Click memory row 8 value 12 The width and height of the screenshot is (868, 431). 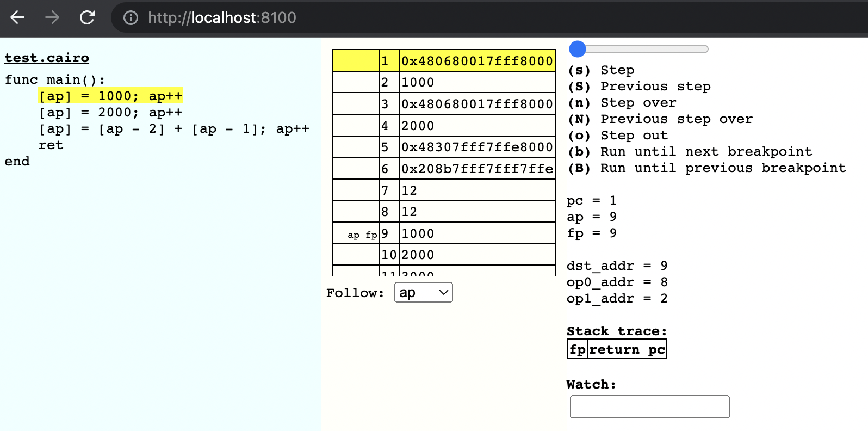(x=477, y=212)
